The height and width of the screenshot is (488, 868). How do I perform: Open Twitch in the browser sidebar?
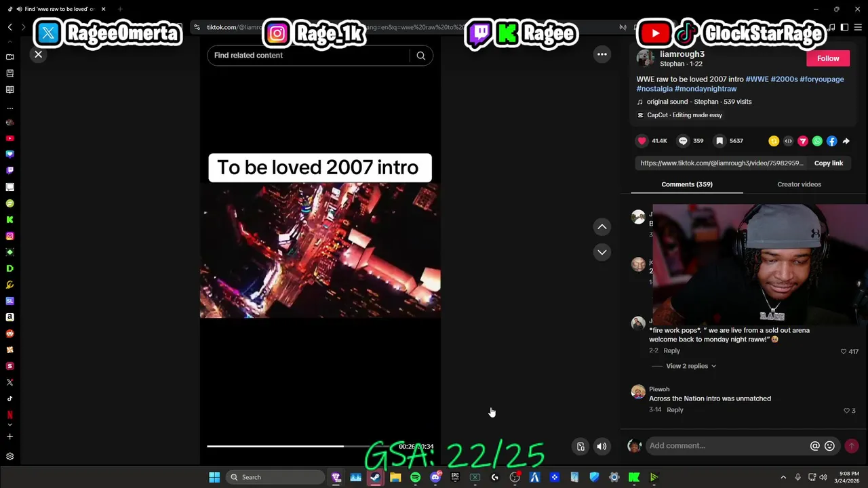[x=9, y=171]
